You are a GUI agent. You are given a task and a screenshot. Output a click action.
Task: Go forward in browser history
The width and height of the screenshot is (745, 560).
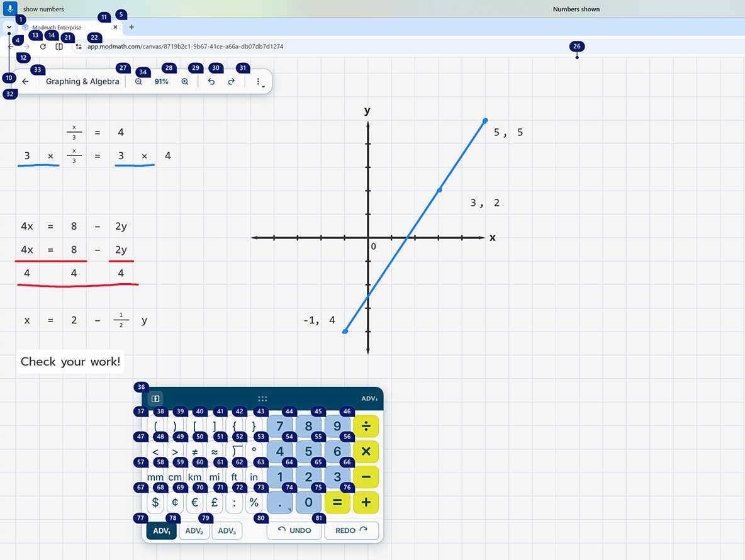click(x=26, y=47)
